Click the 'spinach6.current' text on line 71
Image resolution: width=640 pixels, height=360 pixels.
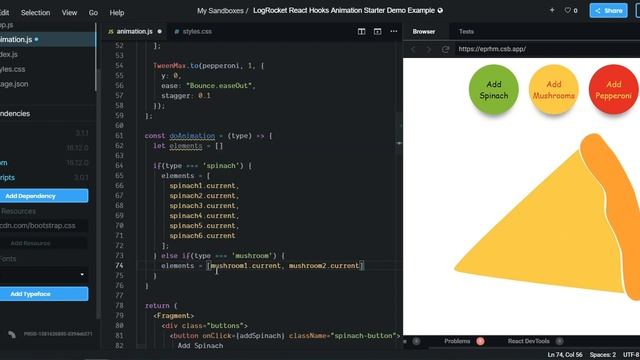coord(202,236)
